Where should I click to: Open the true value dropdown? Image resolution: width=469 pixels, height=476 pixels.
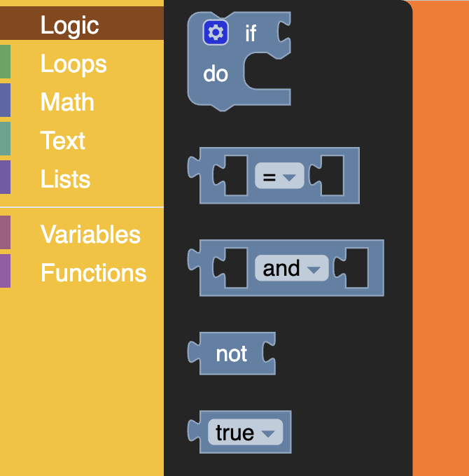click(245, 432)
